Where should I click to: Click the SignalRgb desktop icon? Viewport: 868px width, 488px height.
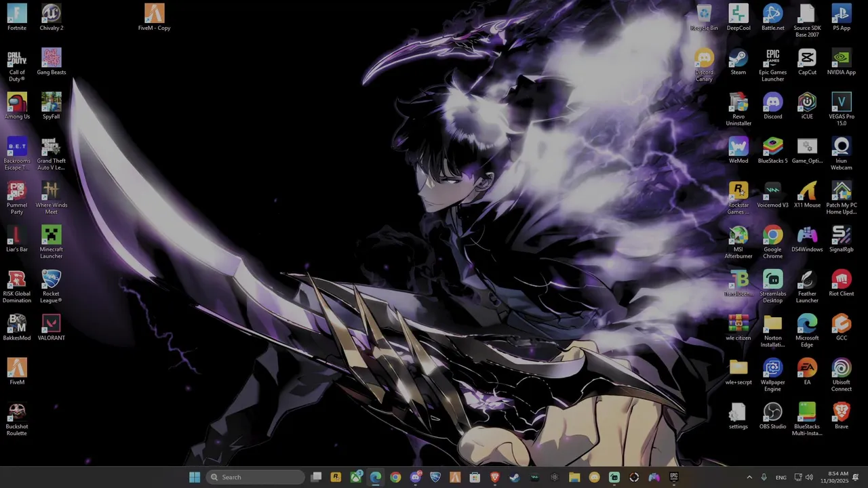click(x=842, y=239)
